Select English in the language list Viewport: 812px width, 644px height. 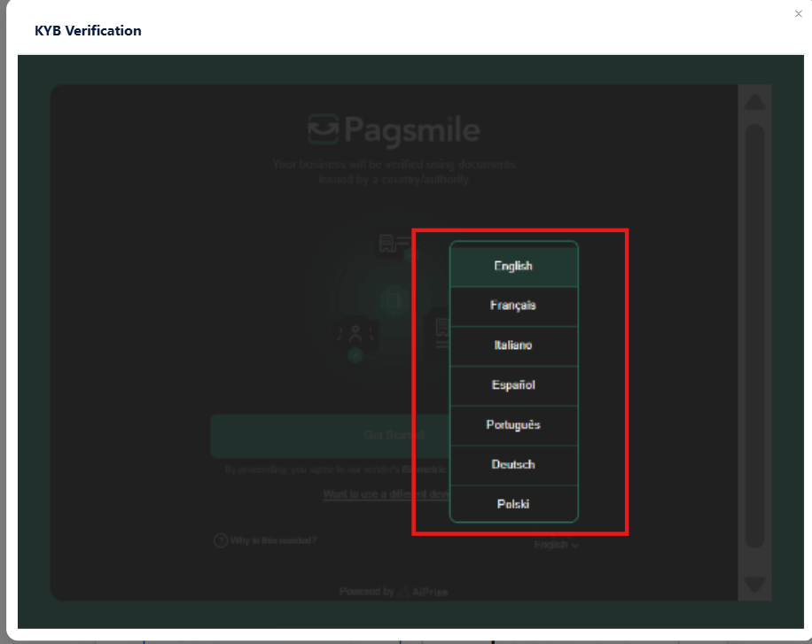(514, 265)
